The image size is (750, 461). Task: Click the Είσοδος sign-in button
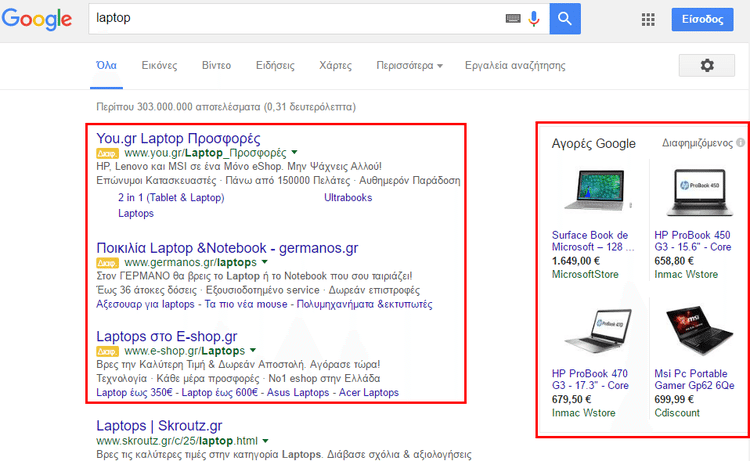tap(702, 19)
